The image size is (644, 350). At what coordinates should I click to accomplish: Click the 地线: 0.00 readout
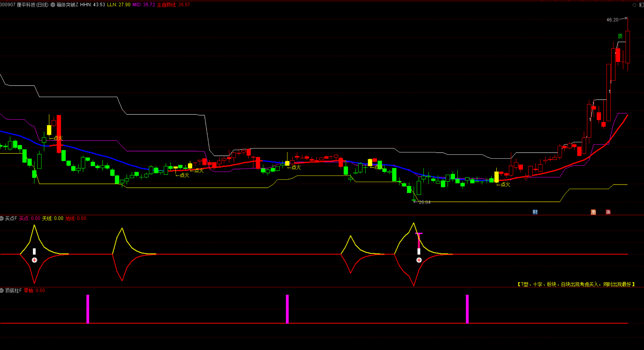coord(76,218)
